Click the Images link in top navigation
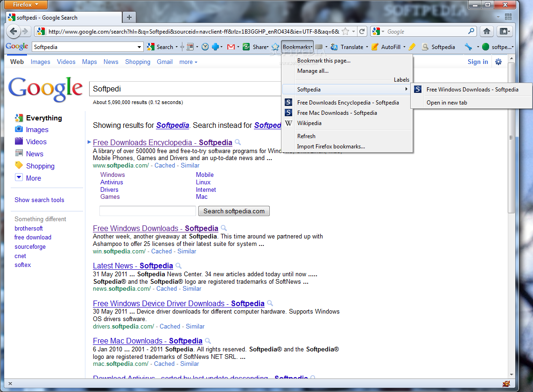Viewport: 533px width, 392px height. 41,62
